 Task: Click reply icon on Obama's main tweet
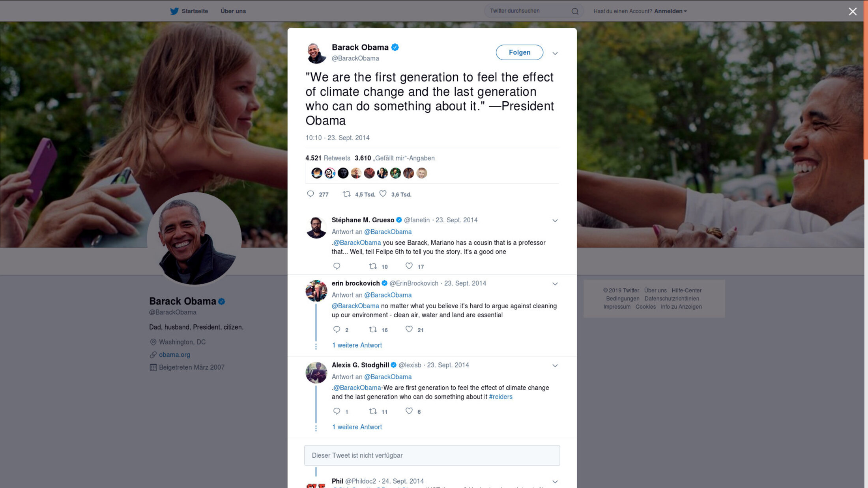(x=311, y=194)
